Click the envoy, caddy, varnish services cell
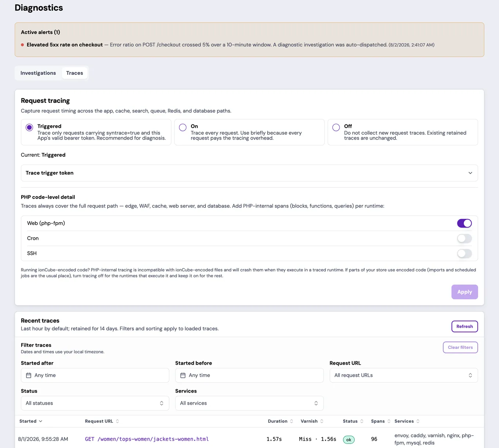The width and height of the screenshot is (499, 448). (x=434, y=439)
